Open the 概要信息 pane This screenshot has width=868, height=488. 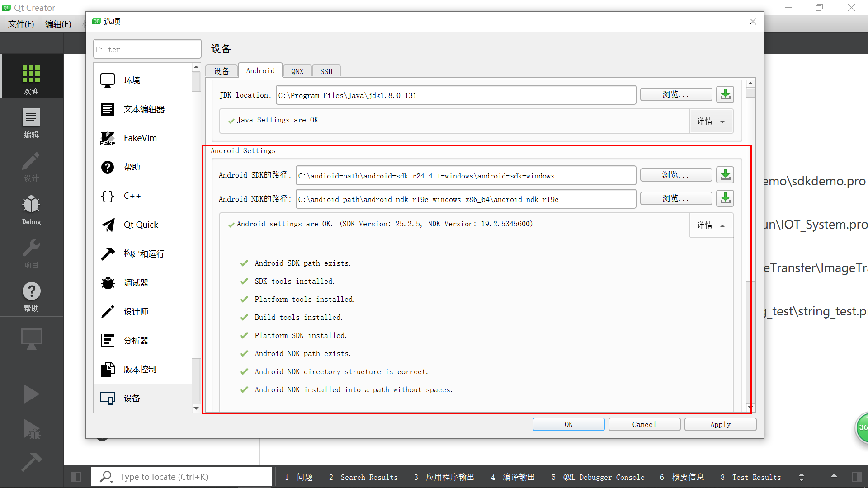(x=682, y=477)
